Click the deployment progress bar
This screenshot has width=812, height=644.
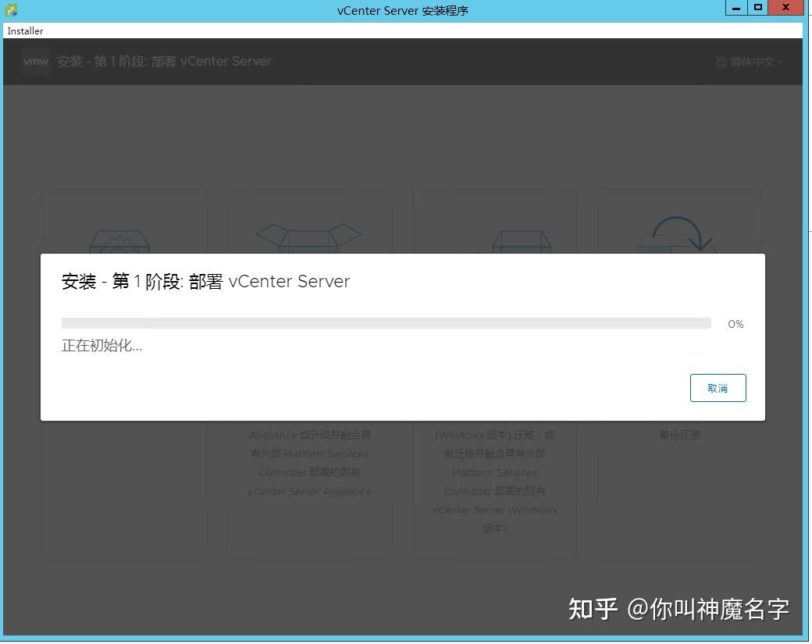coord(386,322)
